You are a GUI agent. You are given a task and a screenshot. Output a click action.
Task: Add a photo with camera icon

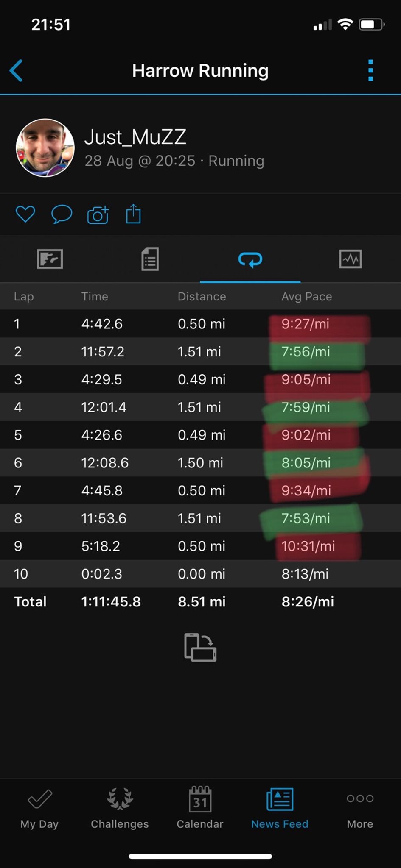click(x=98, y=215)
